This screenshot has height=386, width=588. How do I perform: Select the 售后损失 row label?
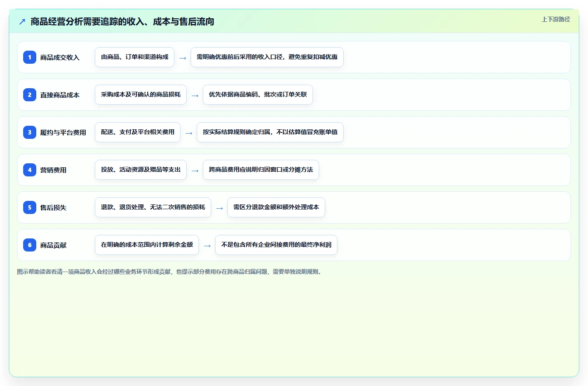click(x=53, y=208)
